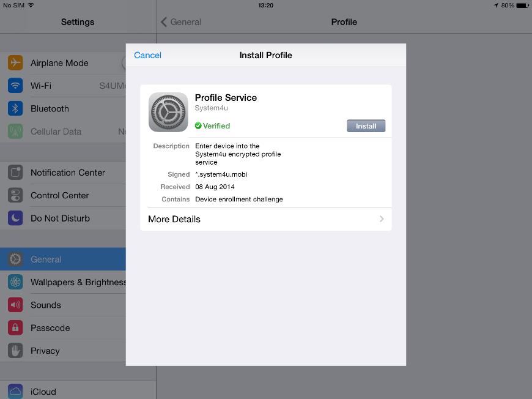This screenshot has height=399, width=532.
Task: Tap the Privacy hand icon
Action: pos(15,351)
